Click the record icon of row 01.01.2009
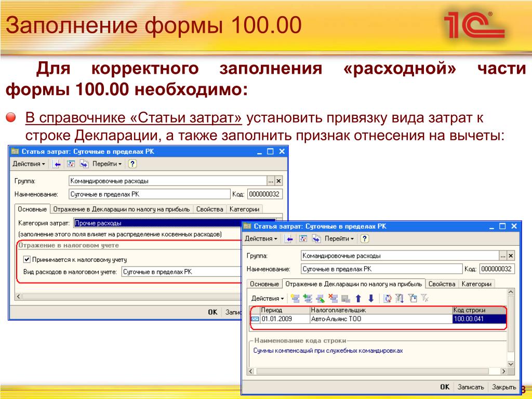532x399 pixels. click(x=255, y=319)
